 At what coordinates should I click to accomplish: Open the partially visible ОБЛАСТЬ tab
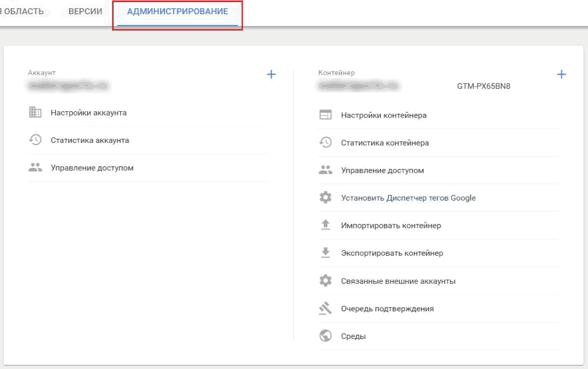tap(22, 11)
